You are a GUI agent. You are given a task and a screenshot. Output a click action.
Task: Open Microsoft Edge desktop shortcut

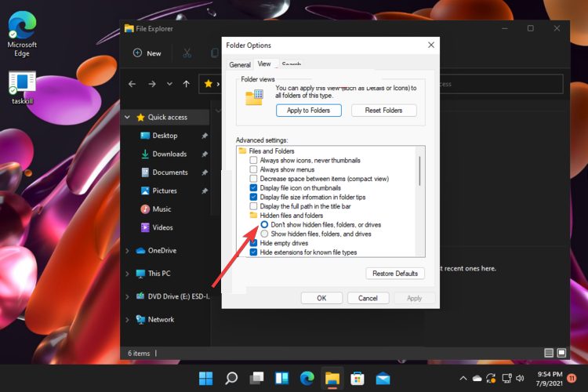pos(22,34)
